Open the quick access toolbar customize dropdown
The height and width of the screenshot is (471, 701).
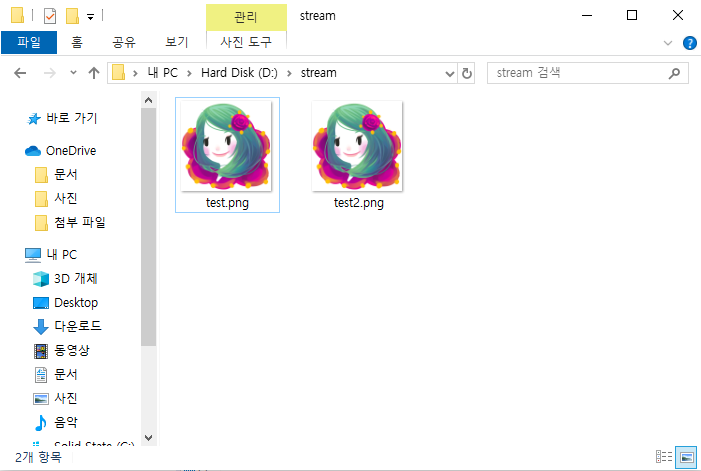pyautogui.click(x=90, y=17)
